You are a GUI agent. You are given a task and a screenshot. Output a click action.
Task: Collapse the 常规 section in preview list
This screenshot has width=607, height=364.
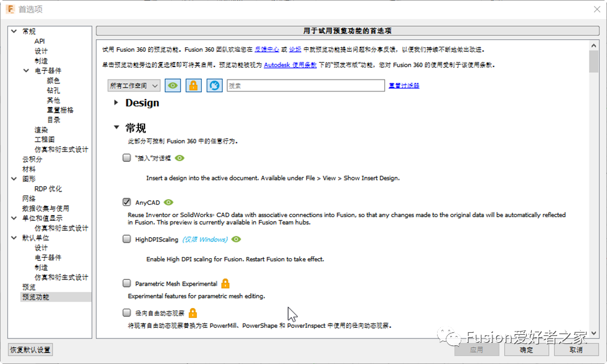(x=116, y=128)
